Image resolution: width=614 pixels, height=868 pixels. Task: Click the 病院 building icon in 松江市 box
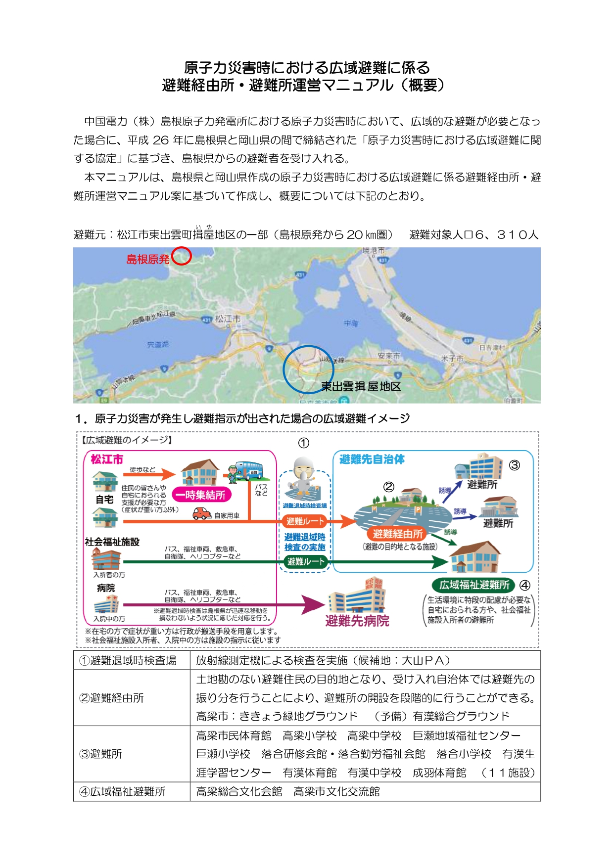pyautogui.click(x=106, y=604)
